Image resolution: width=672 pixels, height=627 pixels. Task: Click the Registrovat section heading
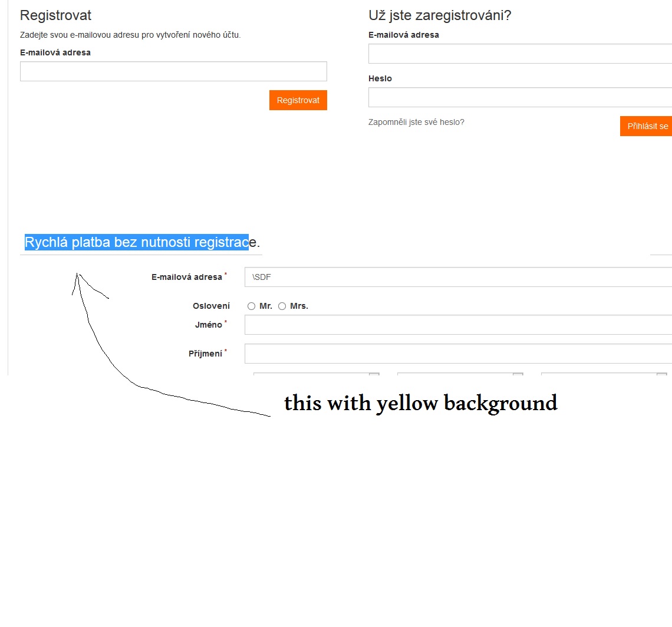(x=56, y=15)
